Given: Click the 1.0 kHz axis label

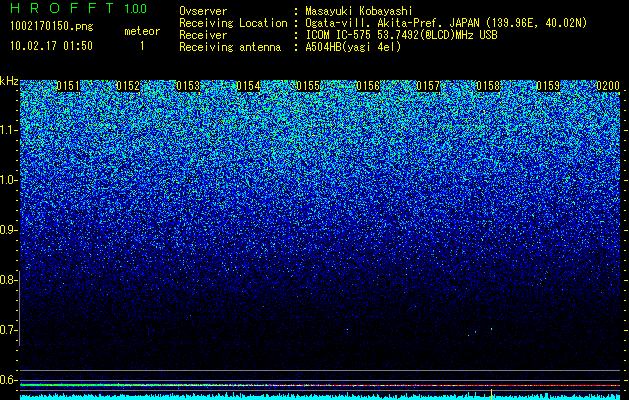Looking at the screenshot, I should [x=8, y=180].
